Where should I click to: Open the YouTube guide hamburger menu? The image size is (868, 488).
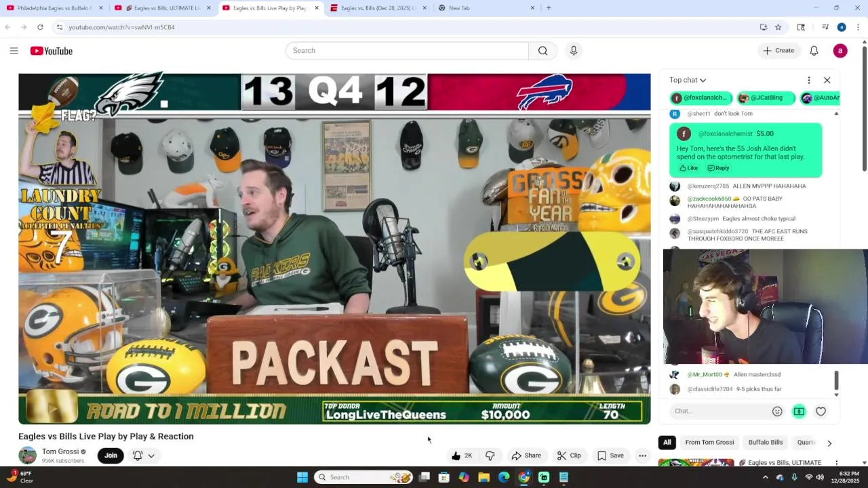point(14,51)
